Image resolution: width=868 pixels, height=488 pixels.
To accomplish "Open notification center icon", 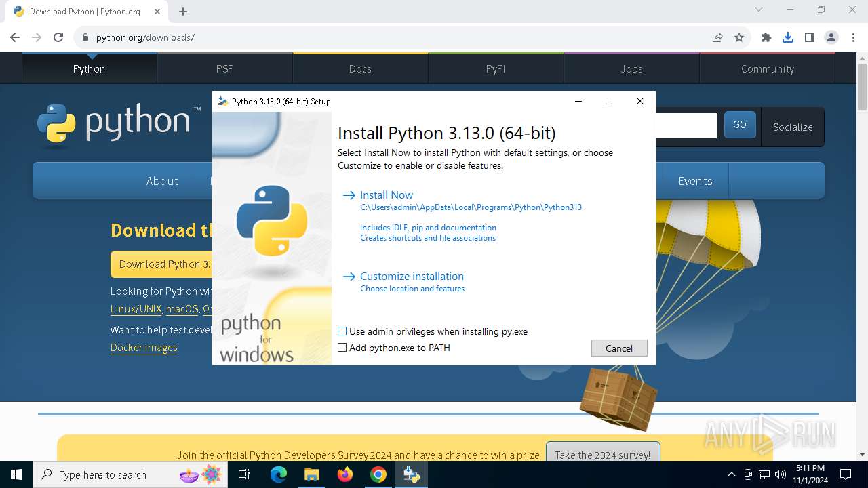I will [846, 474].
